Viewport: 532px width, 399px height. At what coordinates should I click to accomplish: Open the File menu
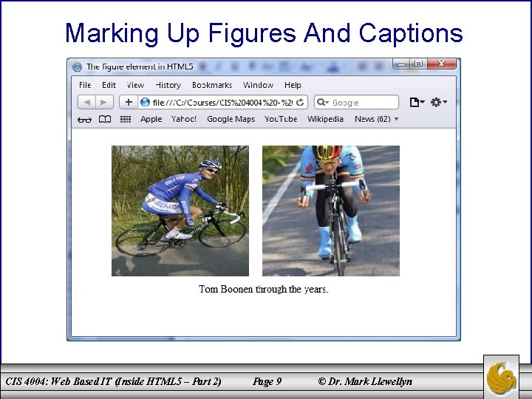[85, 85]
